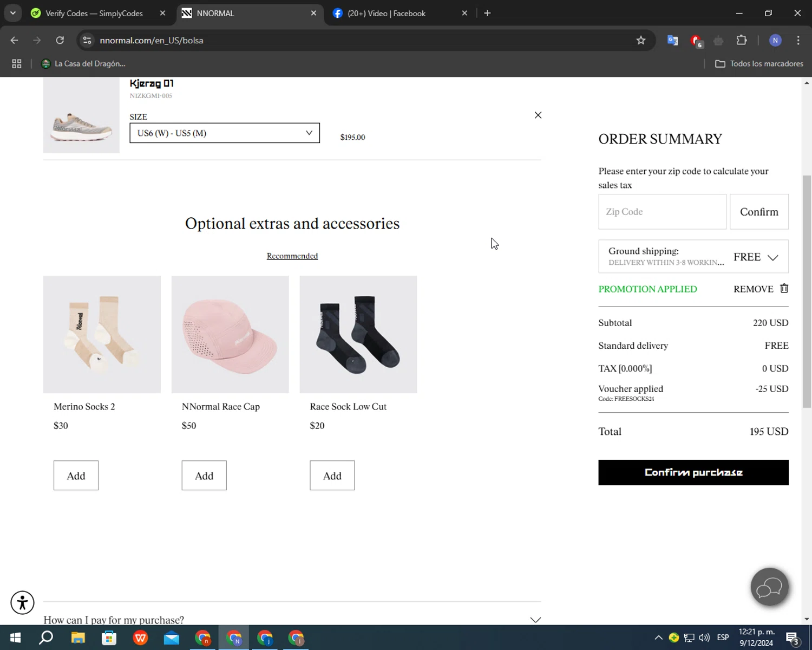This screenshot has width=812, height=650.
Task: Select the Recommended tab link
Action: tap(292, 256)
